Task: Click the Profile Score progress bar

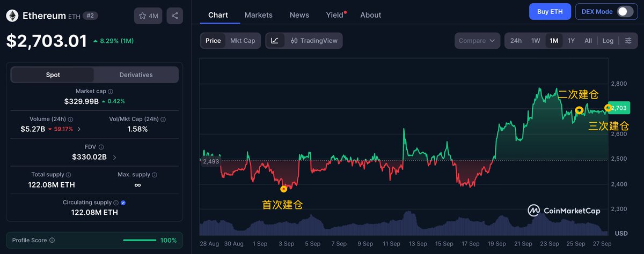Action: tap(140, 240)
